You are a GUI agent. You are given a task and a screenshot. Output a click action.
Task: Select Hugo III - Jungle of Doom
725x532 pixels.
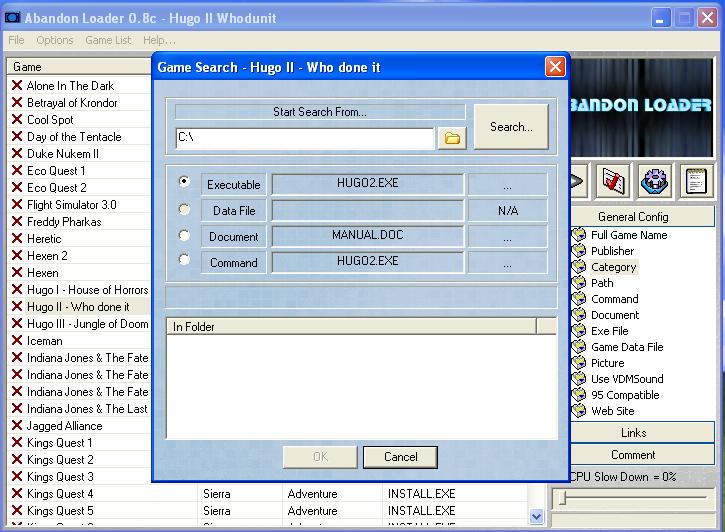coord(87,324)
